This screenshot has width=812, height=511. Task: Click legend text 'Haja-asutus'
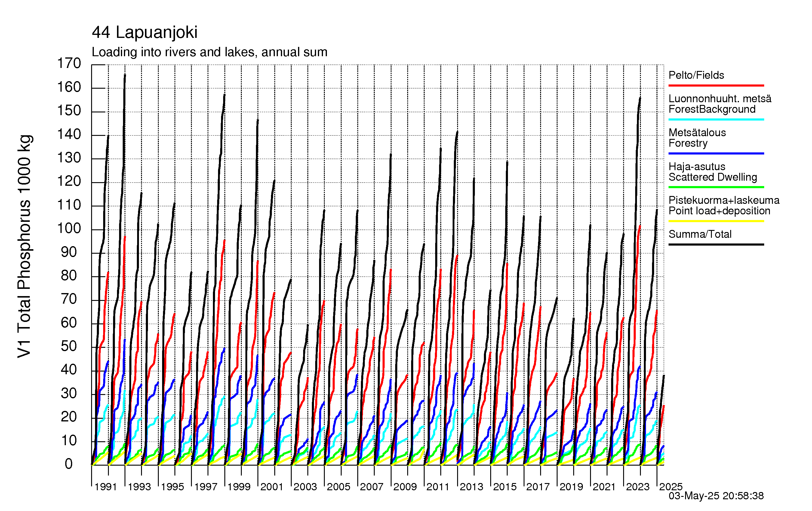(x=697, y=167)
